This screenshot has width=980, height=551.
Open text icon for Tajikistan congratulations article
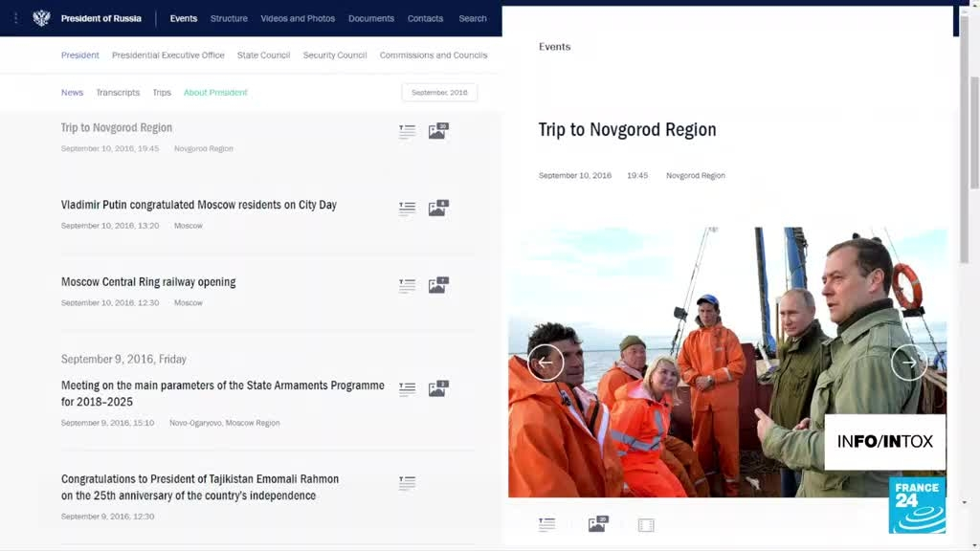407,483
